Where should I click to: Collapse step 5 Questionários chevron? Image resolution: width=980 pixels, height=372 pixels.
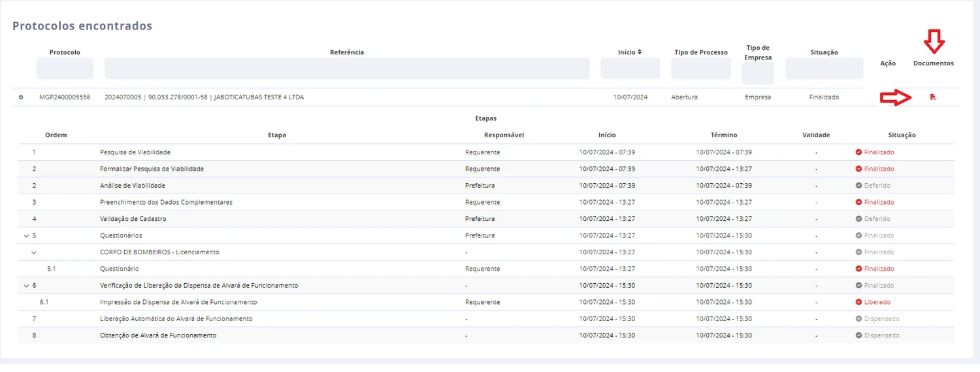(26, 235)
